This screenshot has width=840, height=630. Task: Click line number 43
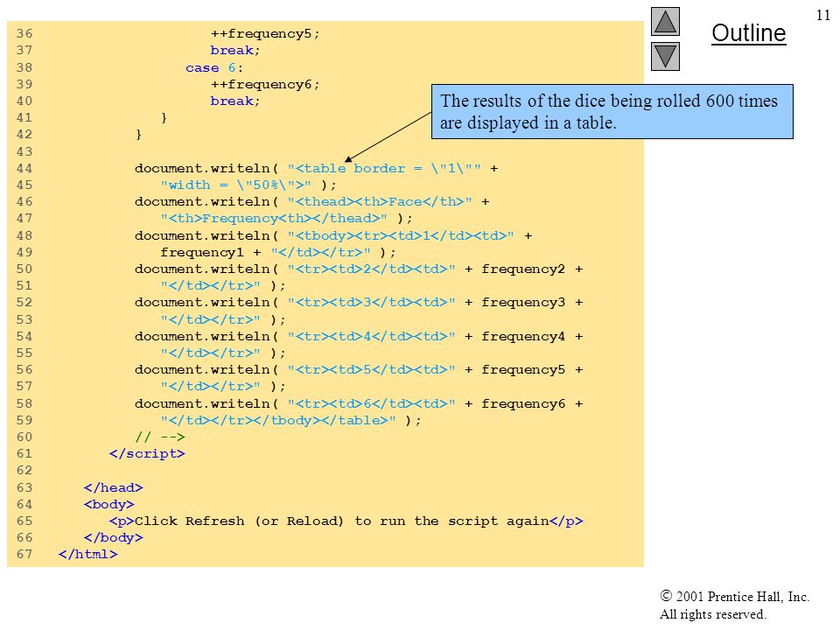coord(24,151)
